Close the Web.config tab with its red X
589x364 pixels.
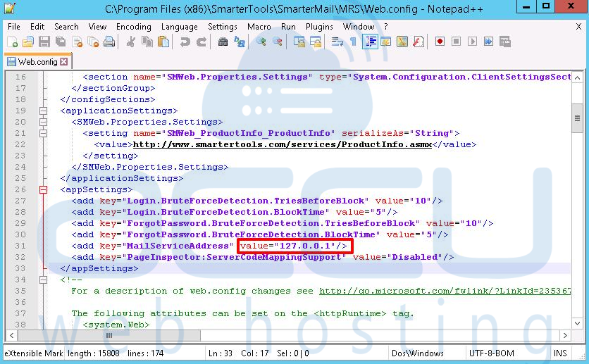(x=64, y=61)
